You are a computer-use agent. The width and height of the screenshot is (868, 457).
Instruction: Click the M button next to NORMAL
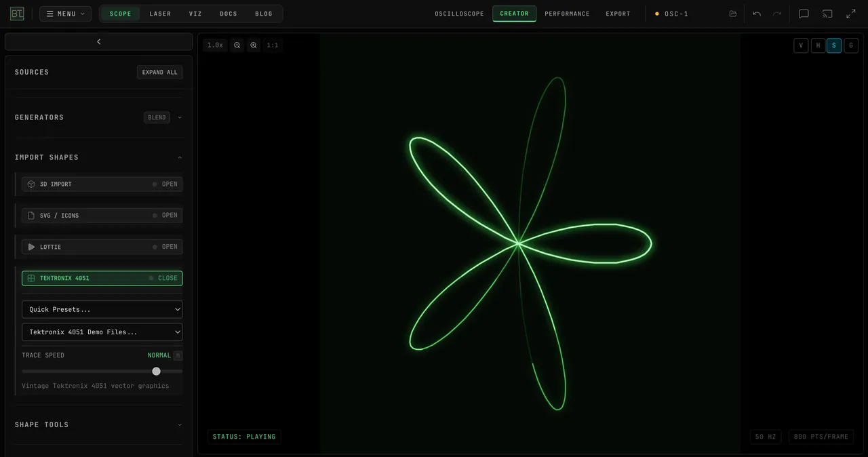point(178,355)
